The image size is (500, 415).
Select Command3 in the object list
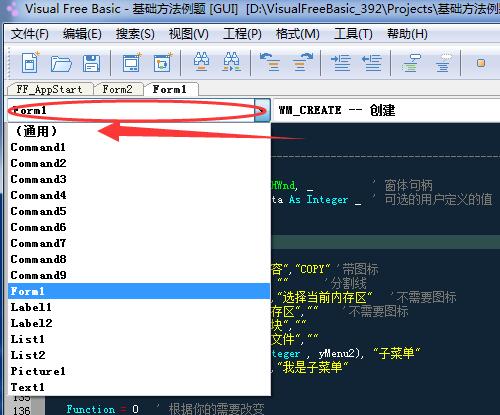point(139,179)
